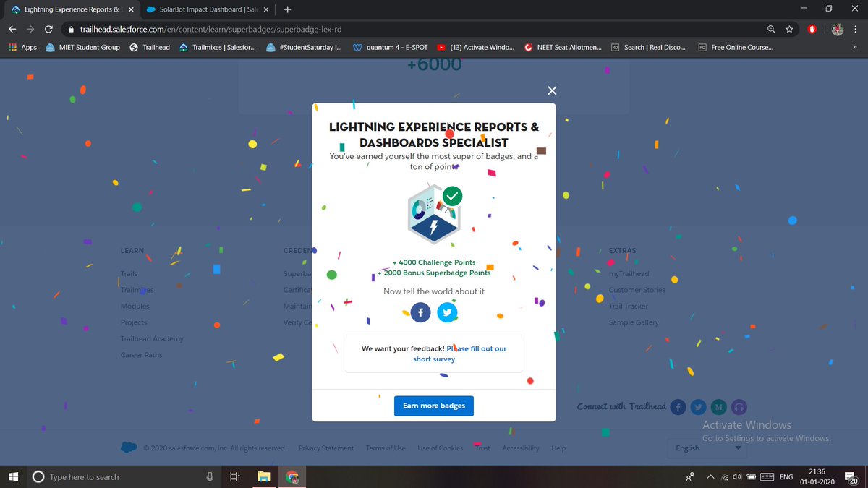This screenshot has height=488, width=868.
Task: Open Use of Cookies link
Action: click(440, 448)
